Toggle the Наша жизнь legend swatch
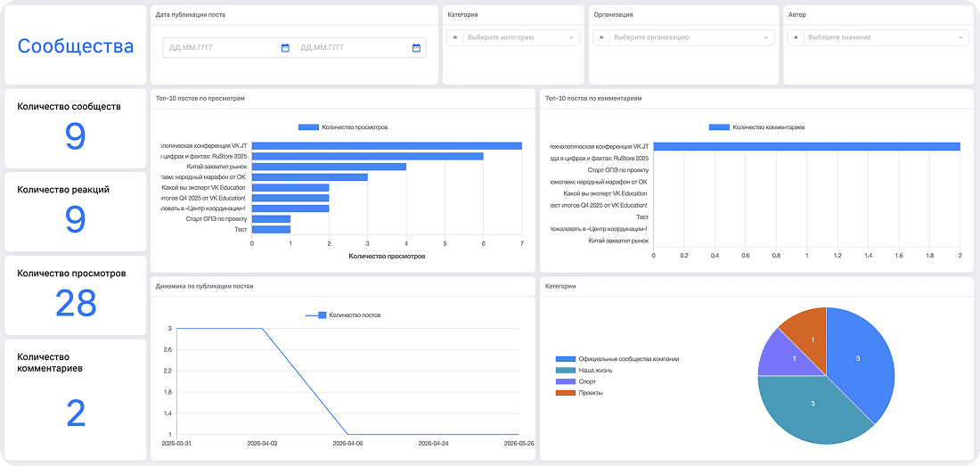Viewport: 980px width, 466px height. (x=566, y=371)
